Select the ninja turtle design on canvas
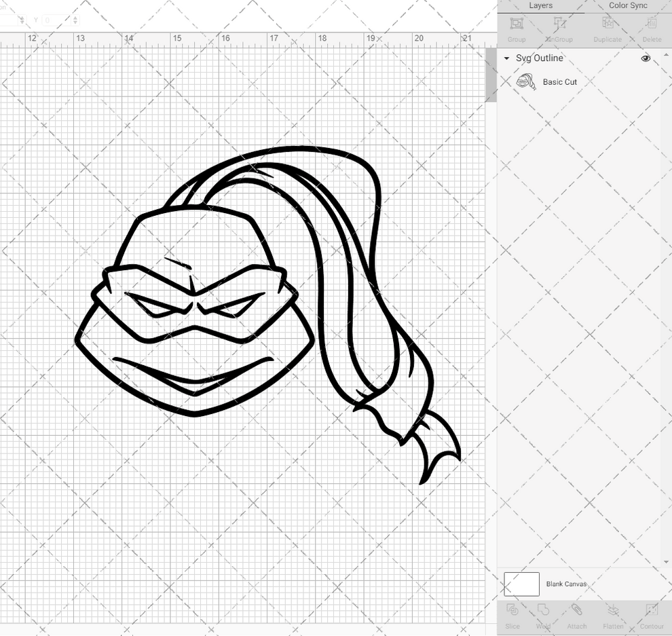672x636 pixels. click(x=204, y=305)
